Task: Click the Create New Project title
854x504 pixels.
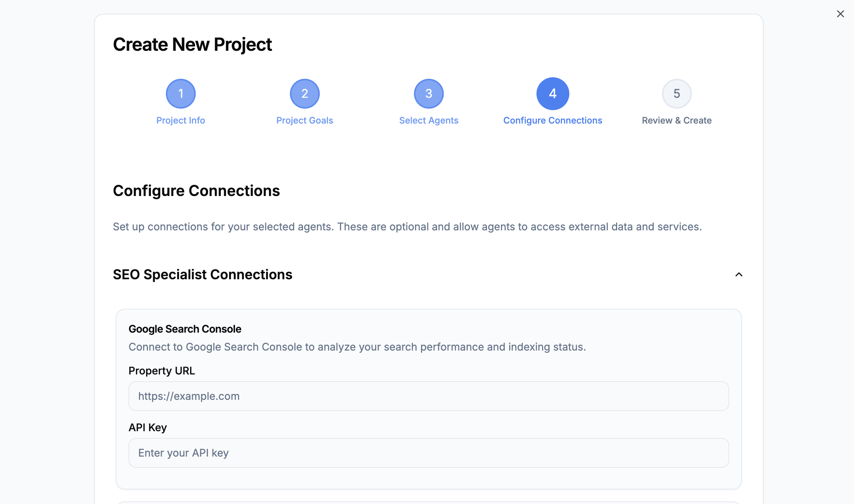Action: [193, 44]
